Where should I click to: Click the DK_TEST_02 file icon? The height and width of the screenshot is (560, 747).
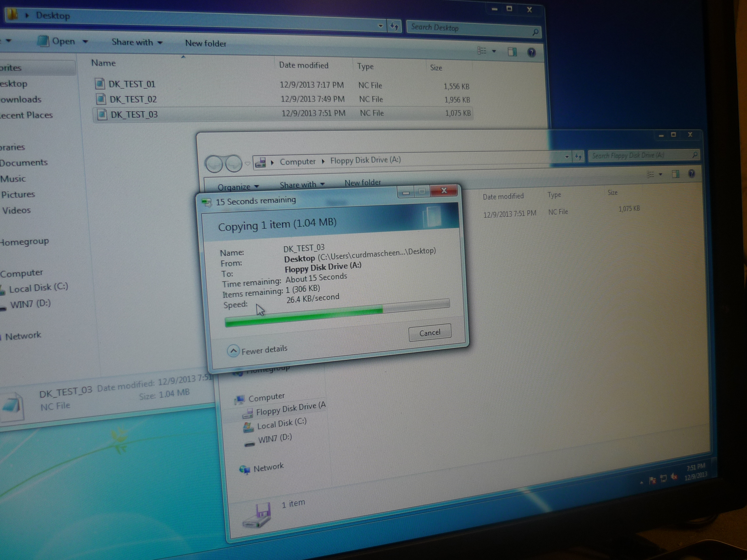pyautogui.click(x=101, y=99)
